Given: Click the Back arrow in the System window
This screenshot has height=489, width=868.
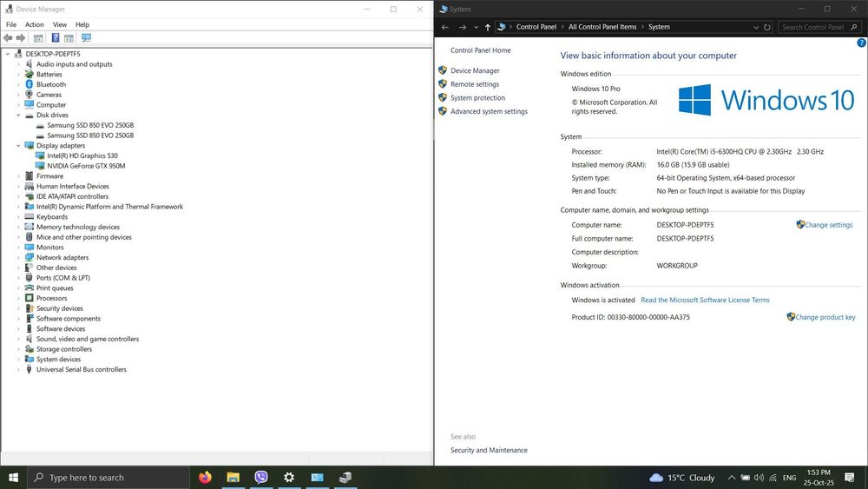Looking at the screenshot, I should click(x=445, y=27).
